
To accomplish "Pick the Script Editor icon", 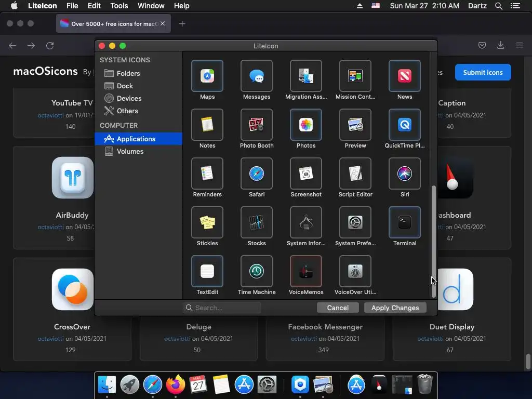I will pyautogui.click(x=355, y=174).
